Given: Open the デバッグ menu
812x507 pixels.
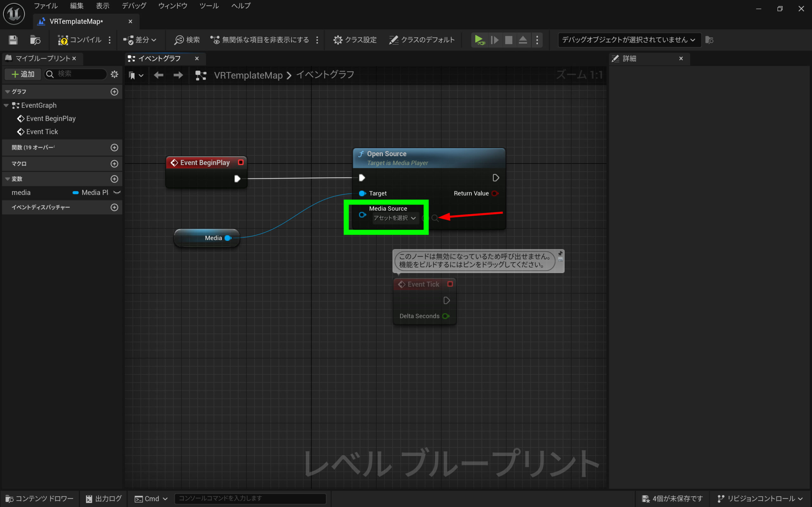Looking at the screenshot, I should point(134,6).
